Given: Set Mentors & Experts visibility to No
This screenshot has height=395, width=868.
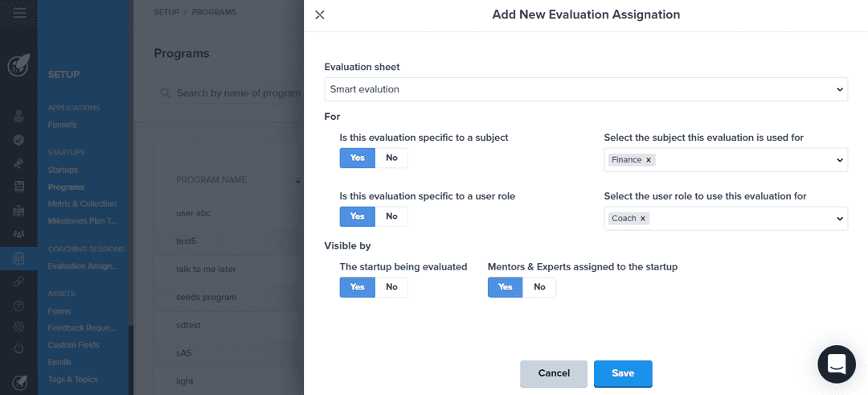Looking at the screenshot, I should pos(539,287).
